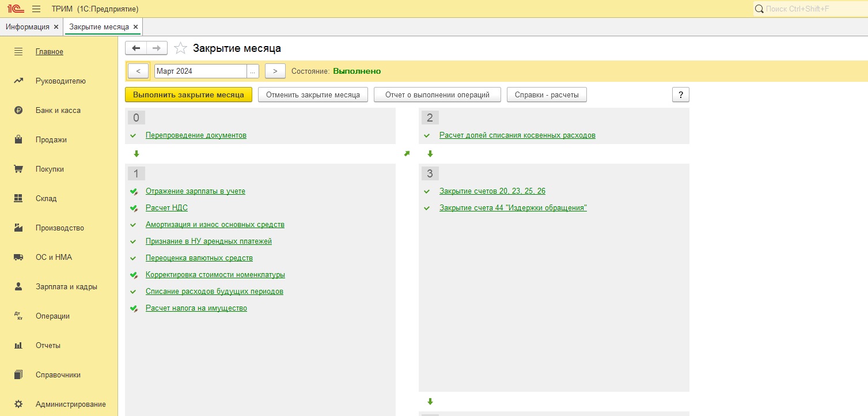Open the Производство section

pyautogui.click(x=60, y=228)
